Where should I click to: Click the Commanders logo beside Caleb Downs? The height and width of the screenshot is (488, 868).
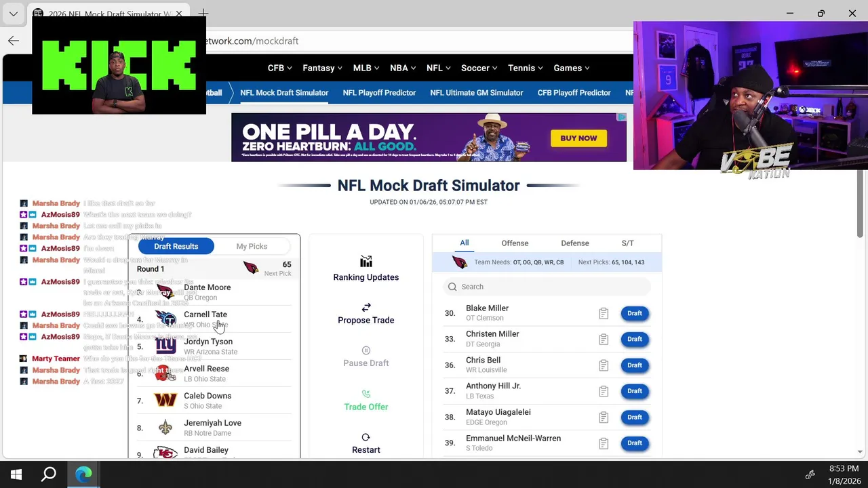pyautogui.click(x=165, y=400)
